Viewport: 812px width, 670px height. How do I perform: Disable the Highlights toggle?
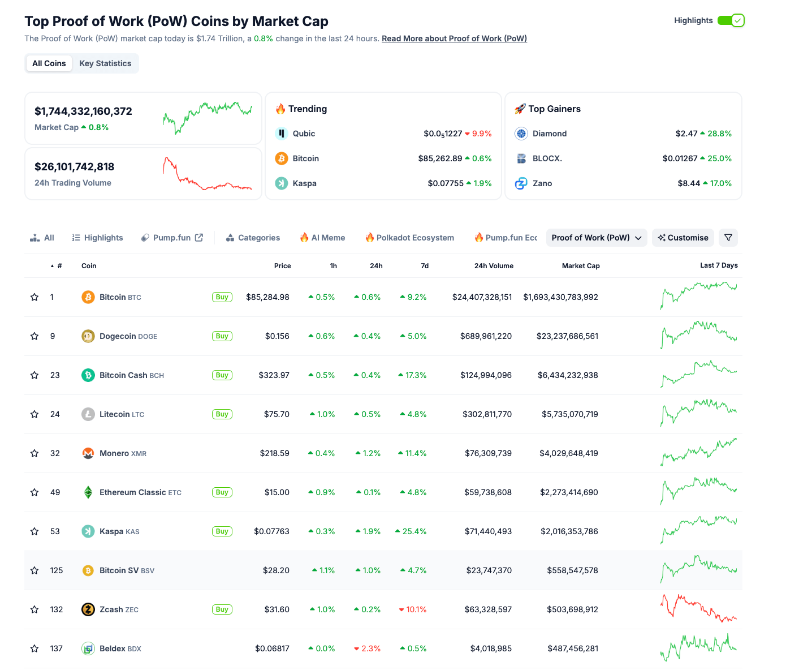pyautogui.click(x=731, y=20)
